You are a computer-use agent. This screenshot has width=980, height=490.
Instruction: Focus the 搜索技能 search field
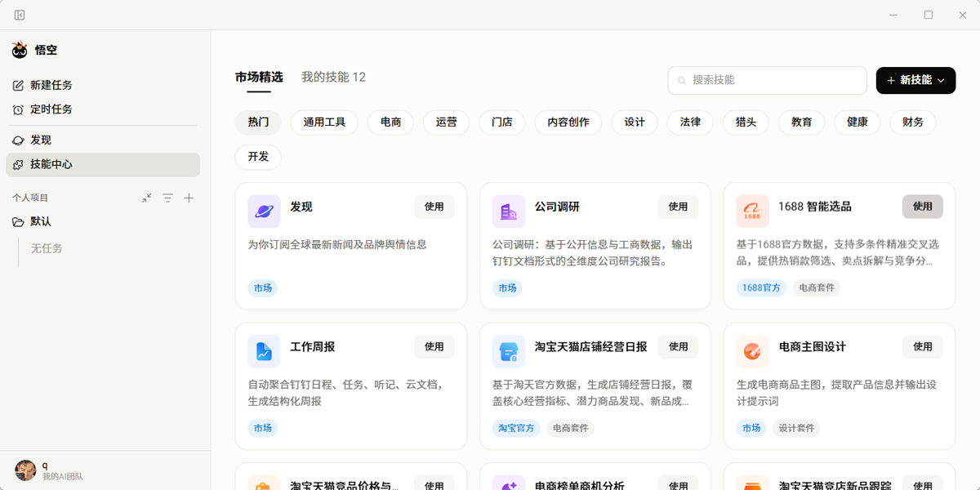pyautogui.click(x=767, y=80)
